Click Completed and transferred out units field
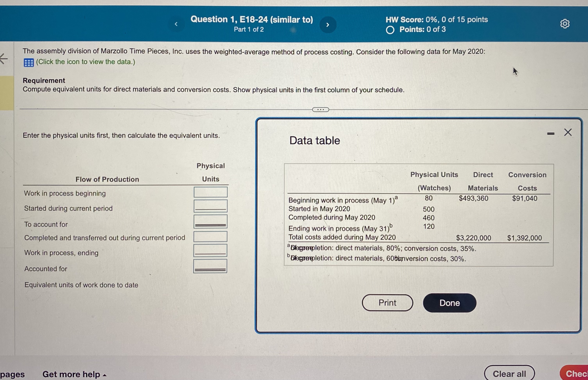 click(x=210, y=237)
